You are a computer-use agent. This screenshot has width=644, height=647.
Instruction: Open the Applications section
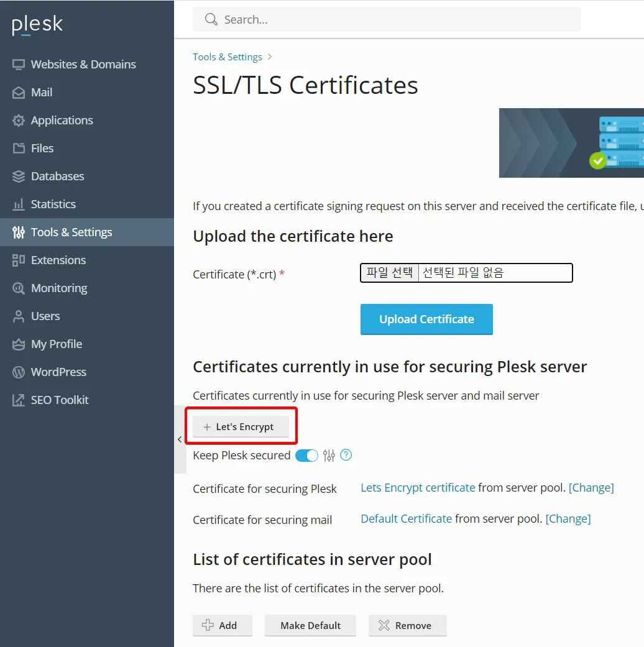pyautogui.click(x=87, y=121)
